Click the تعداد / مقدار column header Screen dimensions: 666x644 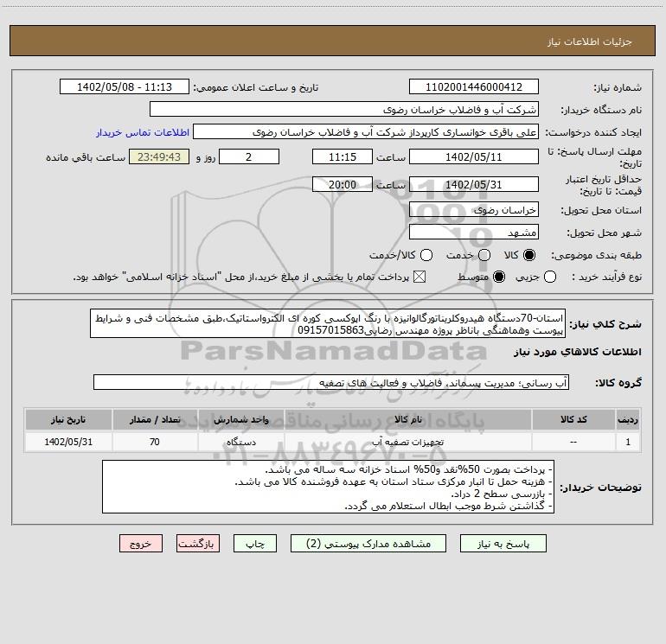tap(155, 419)
